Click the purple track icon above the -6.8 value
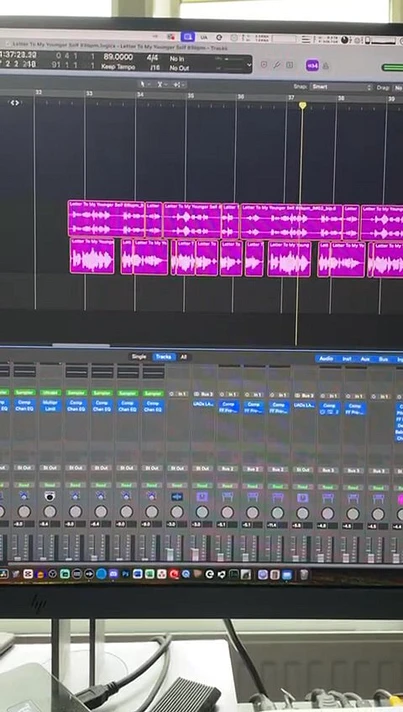The height and width of the screenshot is (712, 403). tap(302, 498)
